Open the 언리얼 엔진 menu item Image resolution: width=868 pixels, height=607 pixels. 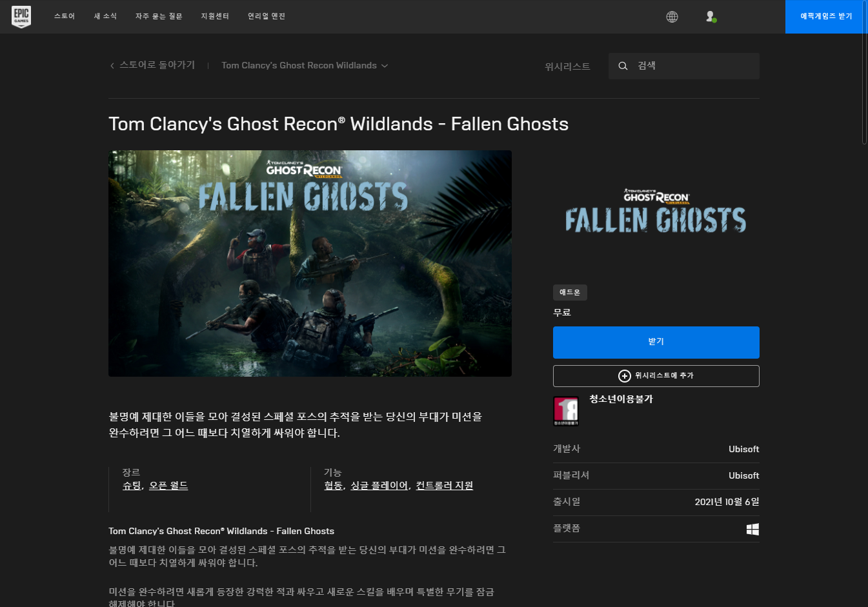267,17
